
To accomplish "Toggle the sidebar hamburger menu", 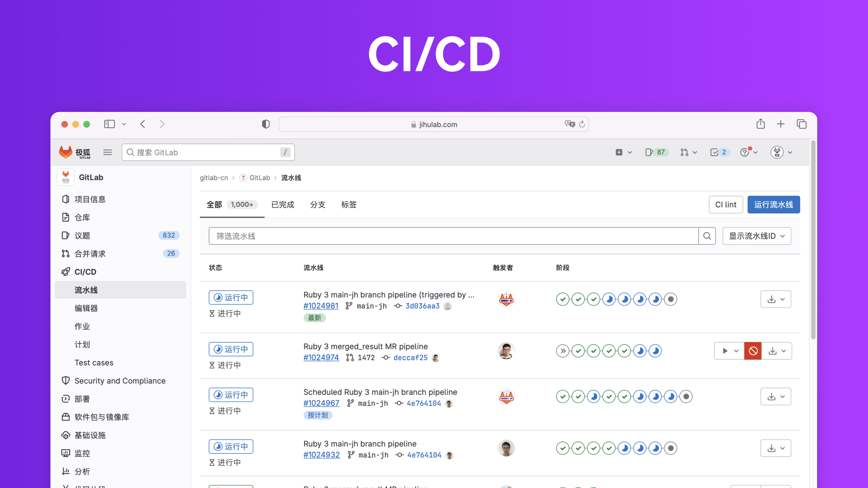I will (107, 152).
